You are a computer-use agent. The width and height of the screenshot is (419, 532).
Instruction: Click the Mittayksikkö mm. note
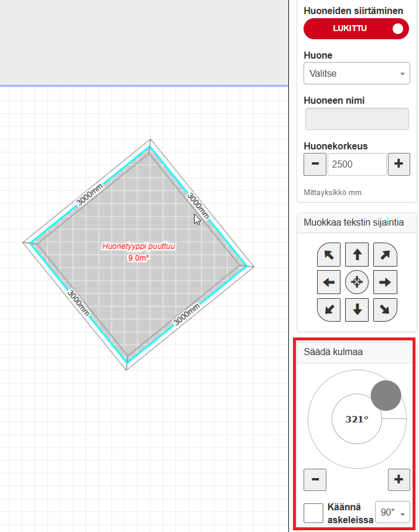333,193
